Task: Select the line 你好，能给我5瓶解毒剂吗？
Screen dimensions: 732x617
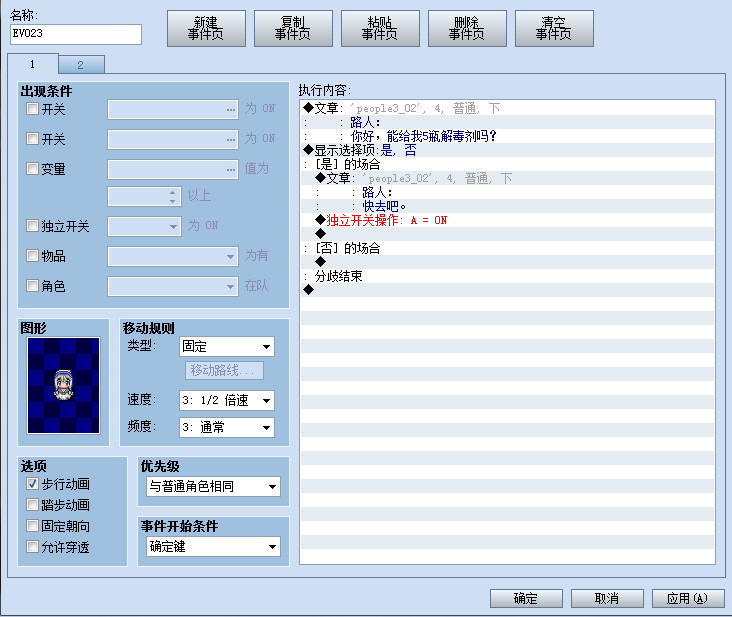Action: 507,136
